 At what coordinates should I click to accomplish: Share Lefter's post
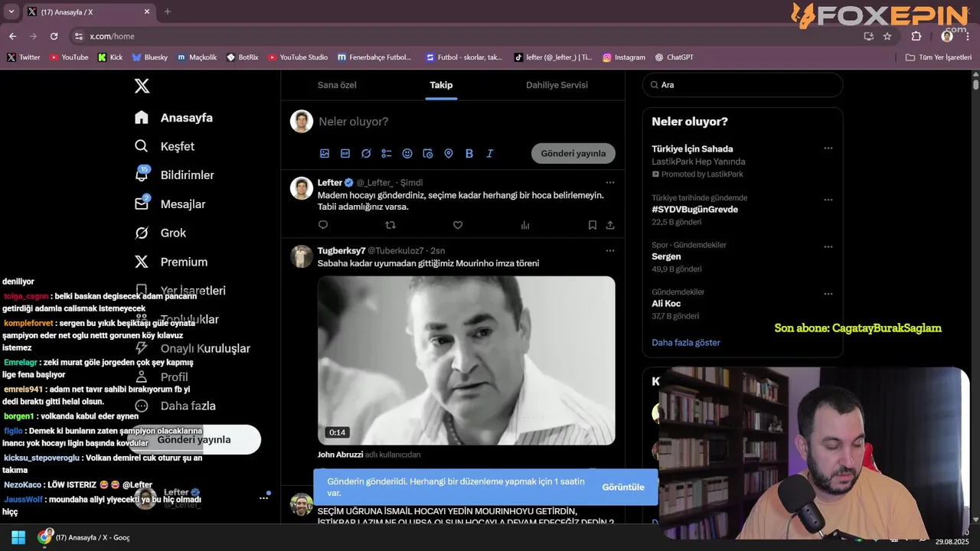610,225
